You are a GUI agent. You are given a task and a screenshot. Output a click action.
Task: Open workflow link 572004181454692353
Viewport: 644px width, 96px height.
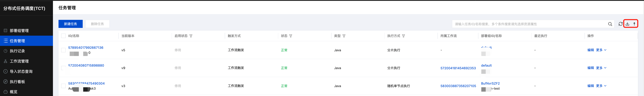[x=458, y=68]
